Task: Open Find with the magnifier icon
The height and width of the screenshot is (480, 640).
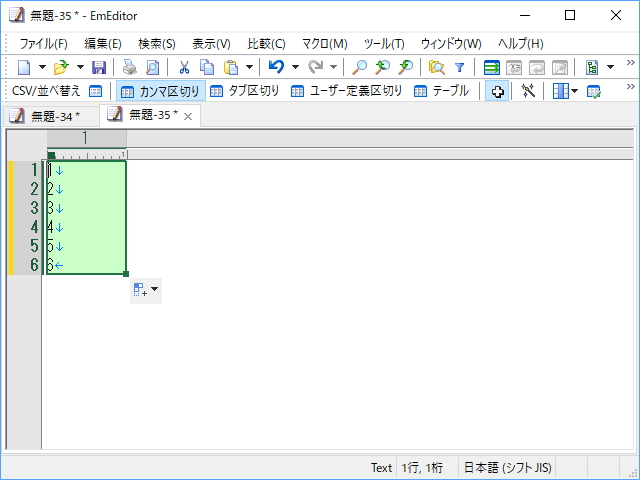Action: (x=360, y=67)
